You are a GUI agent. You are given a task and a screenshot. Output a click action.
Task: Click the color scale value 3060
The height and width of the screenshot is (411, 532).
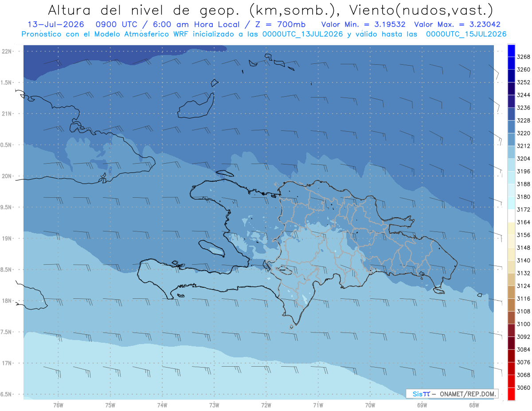[523, 388]
